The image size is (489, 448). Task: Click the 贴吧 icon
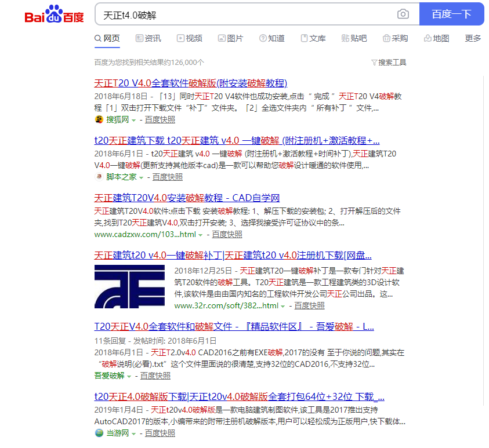click(x=345, y=38)
